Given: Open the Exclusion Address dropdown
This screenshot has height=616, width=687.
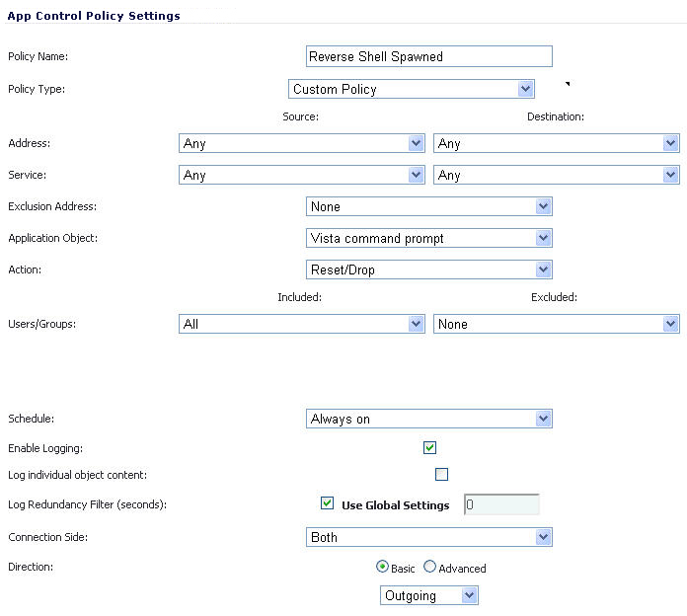Looking at the screenshot, I should click(x=428, y=206).
